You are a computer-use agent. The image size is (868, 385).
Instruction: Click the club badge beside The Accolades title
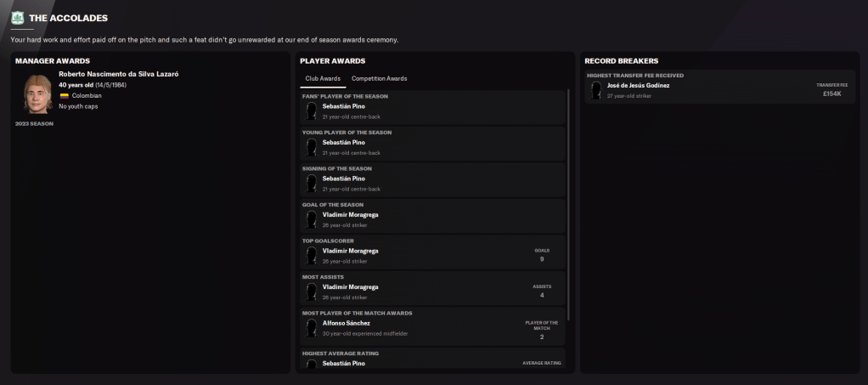[17, 18]
